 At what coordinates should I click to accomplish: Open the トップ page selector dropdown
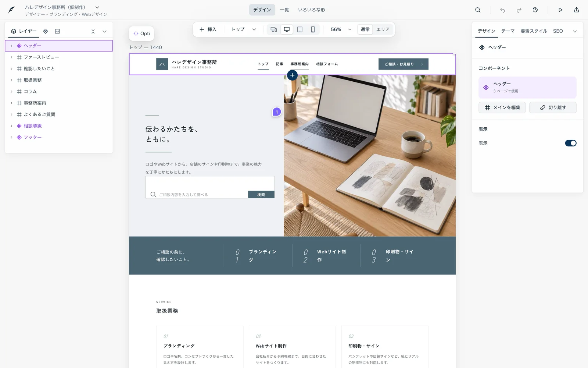point(243,29)
